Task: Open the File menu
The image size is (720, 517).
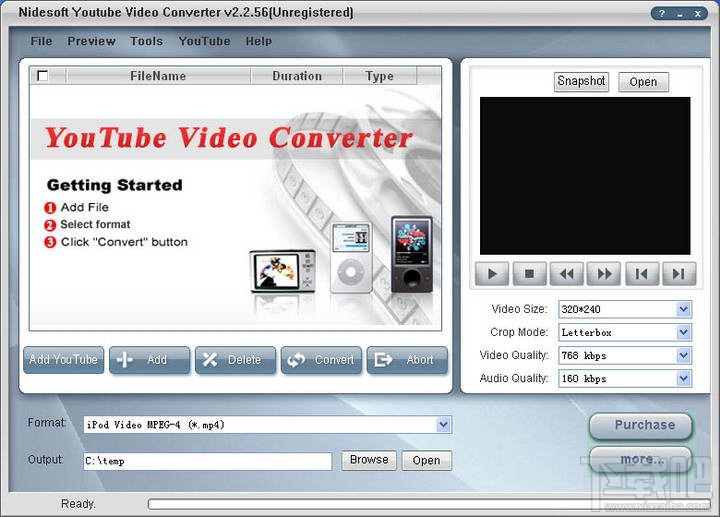Action: point(41,41)
